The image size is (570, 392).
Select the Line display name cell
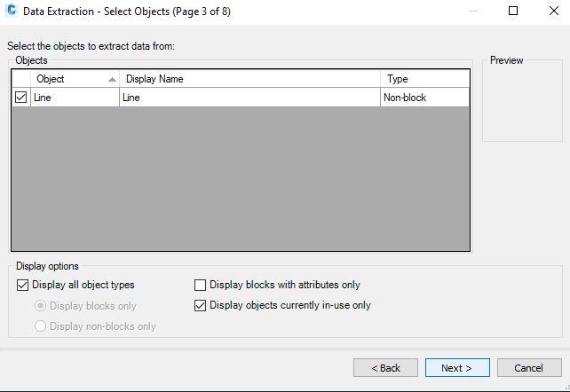[x=249, y=98]
